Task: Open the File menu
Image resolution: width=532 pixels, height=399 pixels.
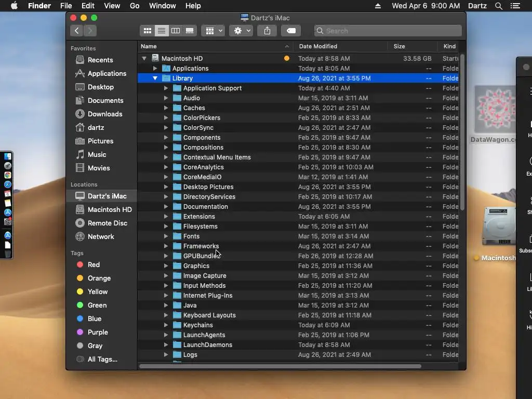Action: coord(66,6)
